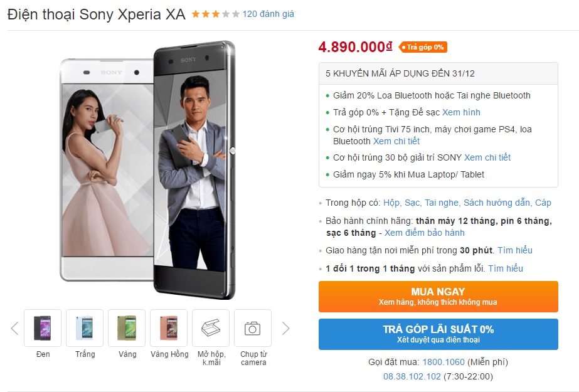Select the Đen color variant

tap(43, 327)
